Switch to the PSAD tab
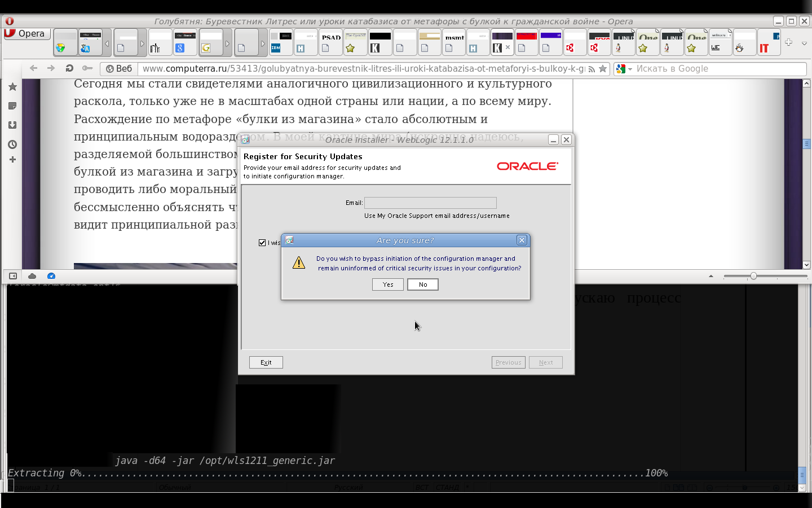812x508 pixels. (x=331, y=42)
